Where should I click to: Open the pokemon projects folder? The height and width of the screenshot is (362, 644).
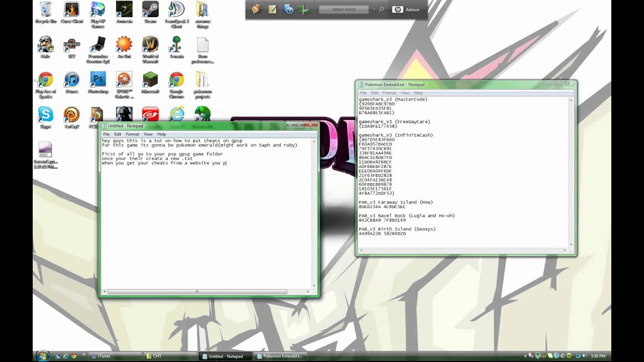click(x=202, y=85)
